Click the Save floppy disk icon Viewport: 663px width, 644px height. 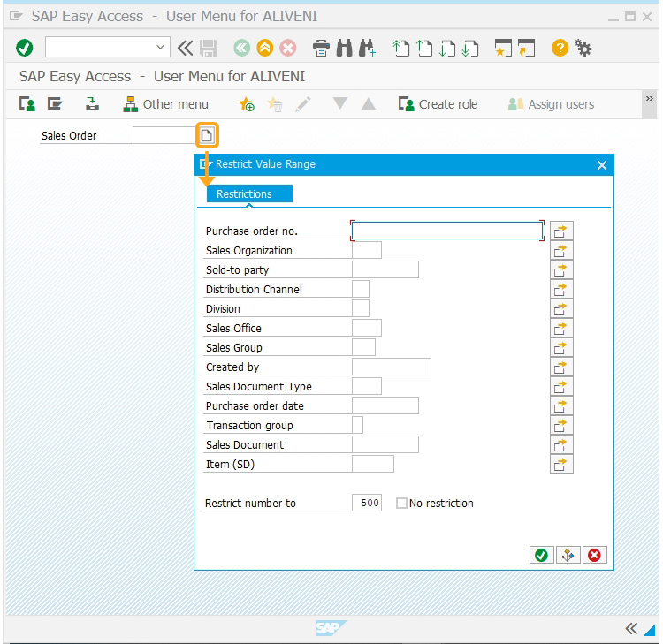[x=209, y=49]
